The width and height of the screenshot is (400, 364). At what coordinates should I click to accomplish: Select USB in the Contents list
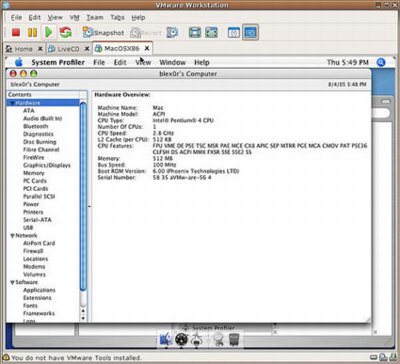click(28, 228)
